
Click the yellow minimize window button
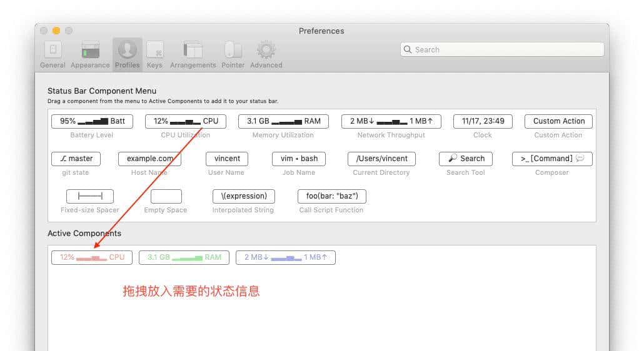56,31
